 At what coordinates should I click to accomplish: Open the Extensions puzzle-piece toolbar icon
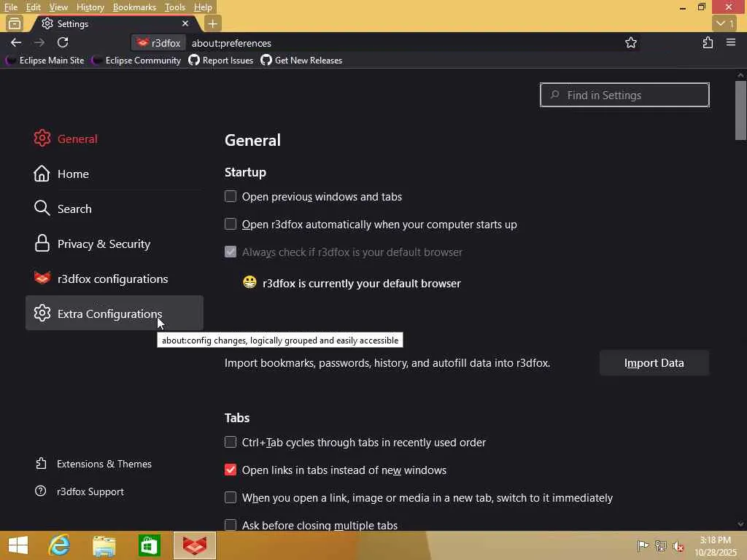pyautogui.click(x=708, y=43)
